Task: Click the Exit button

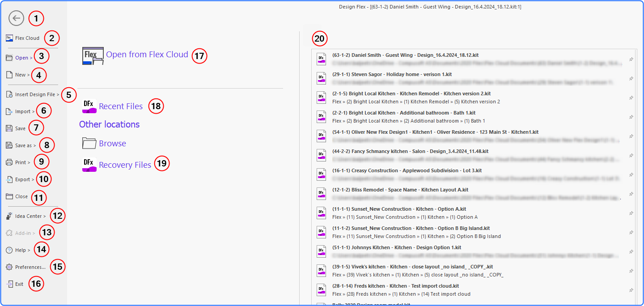Action: coord(19,284)
